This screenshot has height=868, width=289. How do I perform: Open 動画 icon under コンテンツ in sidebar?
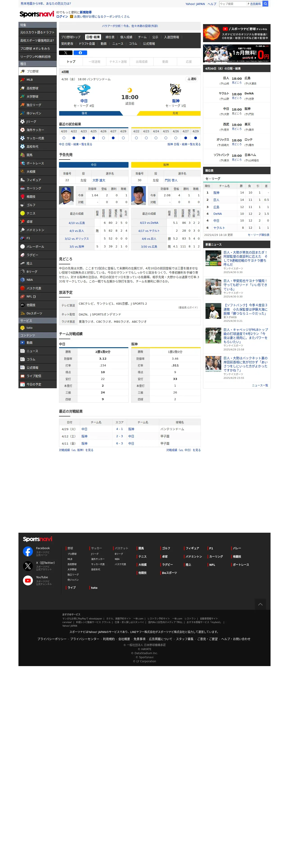click(23, 343)
